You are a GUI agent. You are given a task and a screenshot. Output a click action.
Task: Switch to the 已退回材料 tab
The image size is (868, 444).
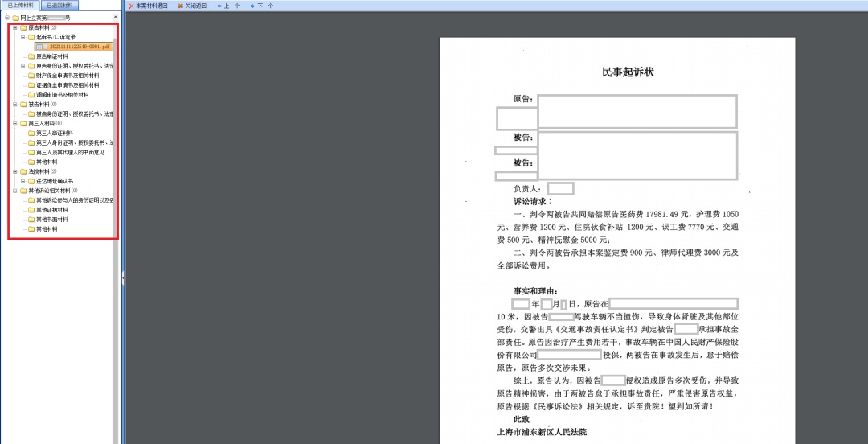click(x=59, y=5)
